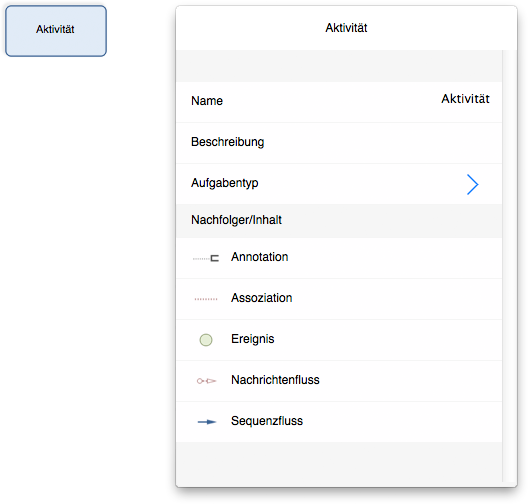Viewport: 528px width, 504px height.
Task: Choose Annotation as successor
Action: 339,258
